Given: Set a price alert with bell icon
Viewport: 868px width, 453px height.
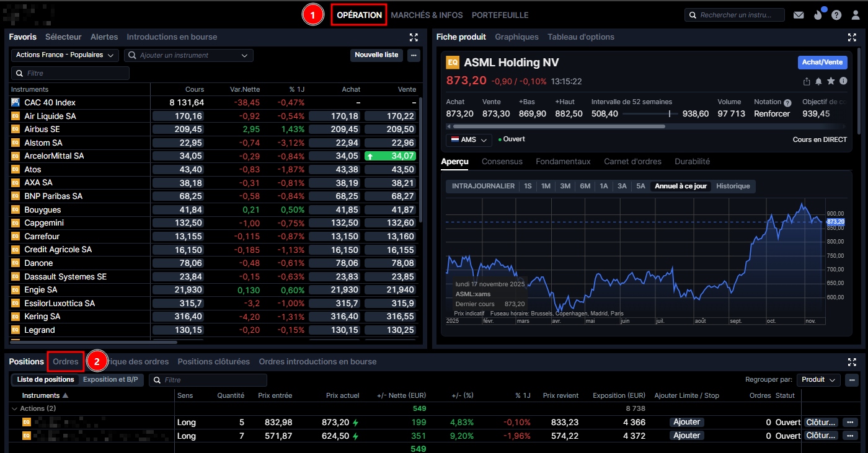Looking at the screenshot, I should click(818, 81).
